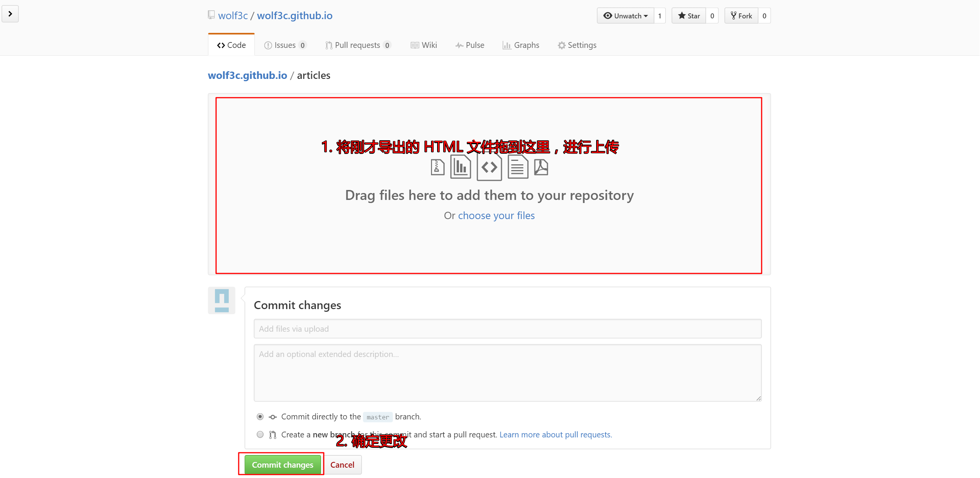Select Commit directly to master branch
The image size is (980, 478).
(260, 416)
